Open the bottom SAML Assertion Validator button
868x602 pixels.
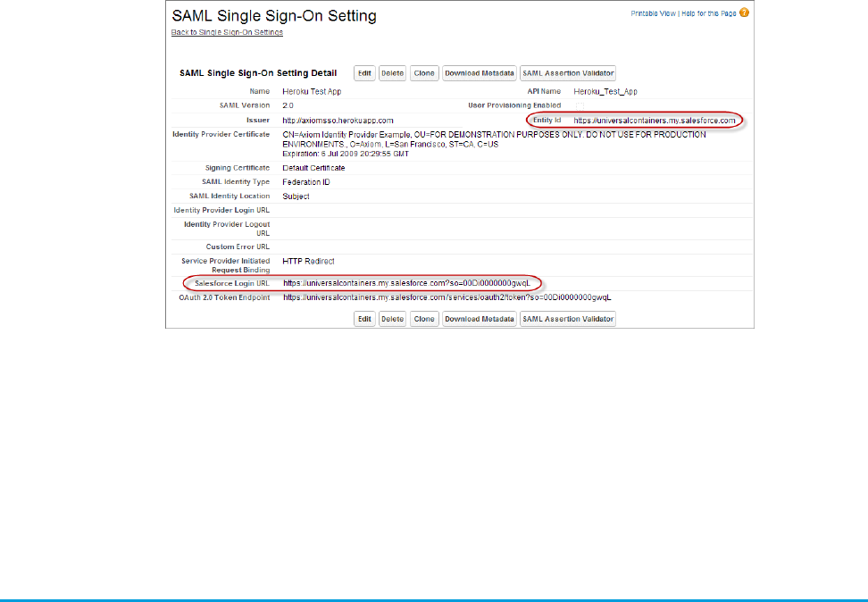tap(568, 319)
